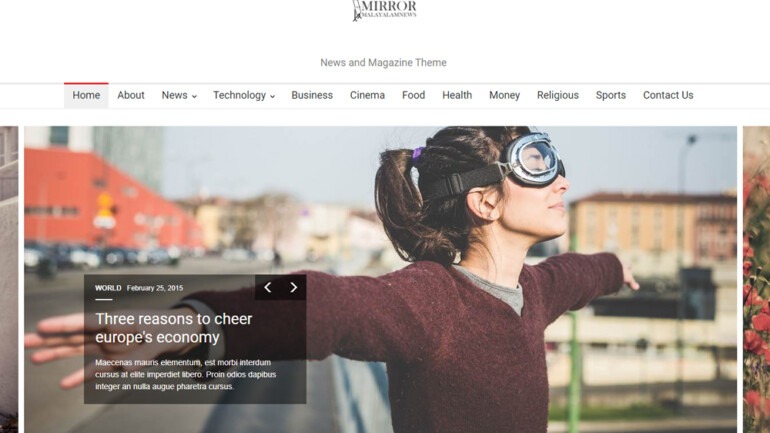The height and width of the screenshot is (433, 770).
Task: Visit the Religious section
Action: pos(557,96)
